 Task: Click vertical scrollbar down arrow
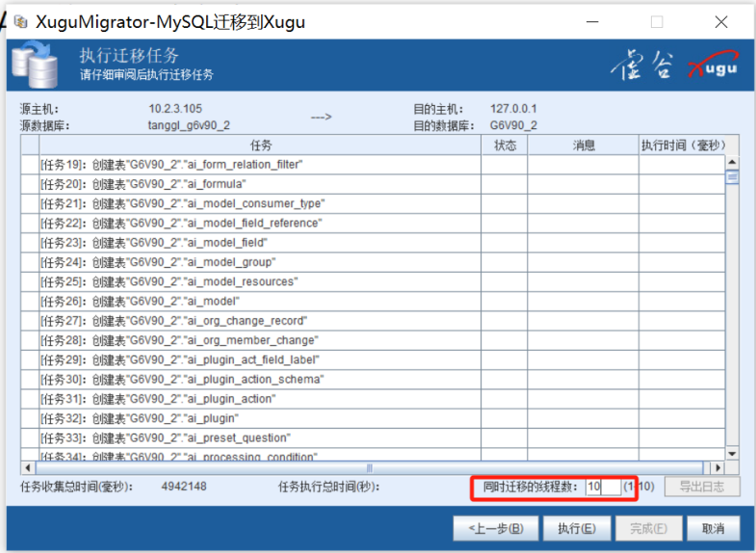pyautogui.click(x=732, y=454)
